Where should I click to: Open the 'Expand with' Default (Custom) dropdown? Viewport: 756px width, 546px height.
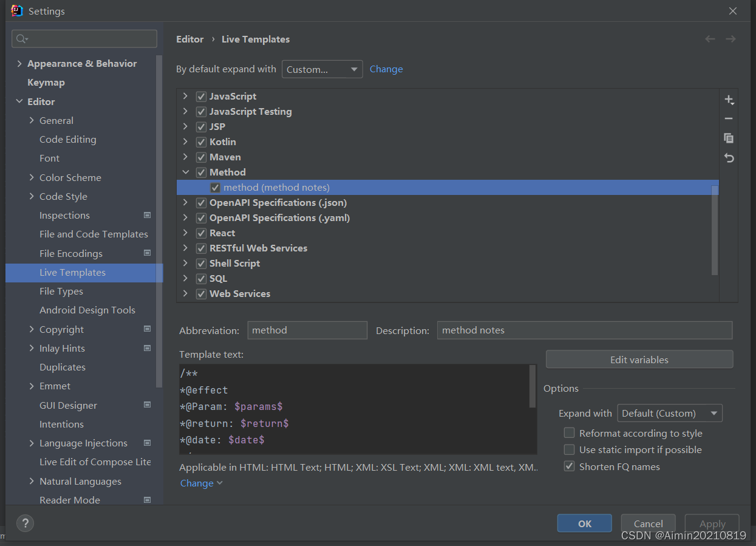click(x=669, y=414)
